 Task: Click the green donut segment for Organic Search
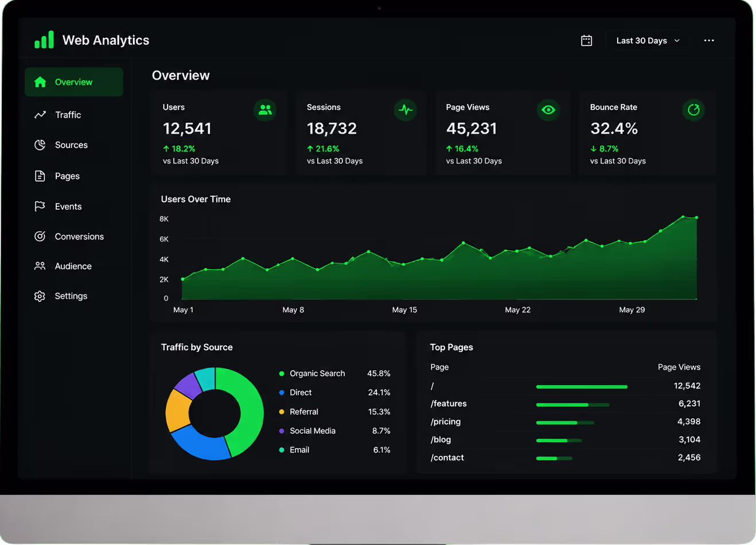[249, 410]
